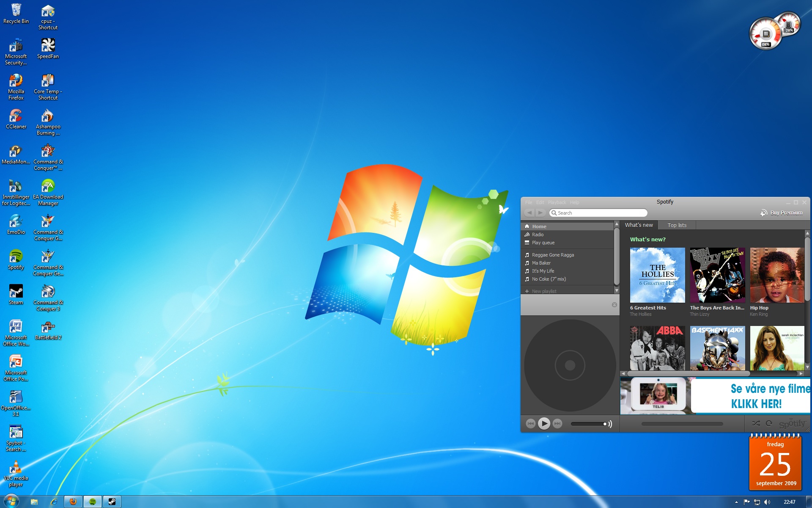Toggle repeat mode in Spotify
The height and width of the screenshot is (508, 812).
769,423
